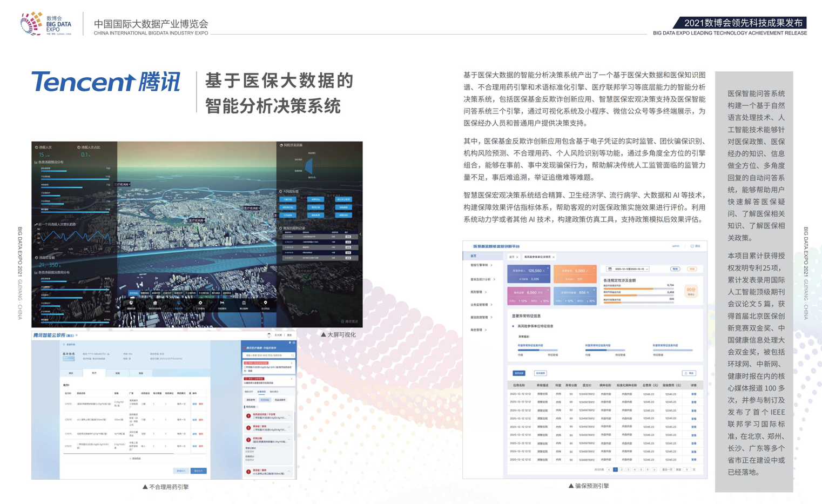Close the 高风险参保单位详情页 tab

554,257
